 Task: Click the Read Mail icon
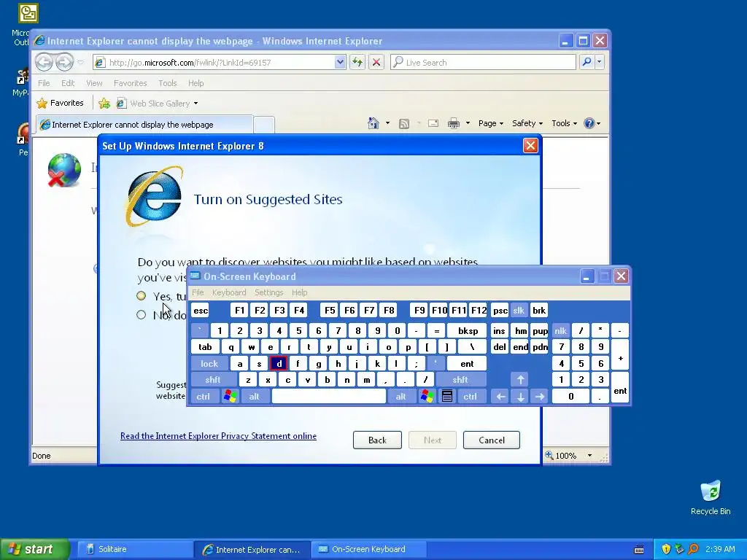433,123
